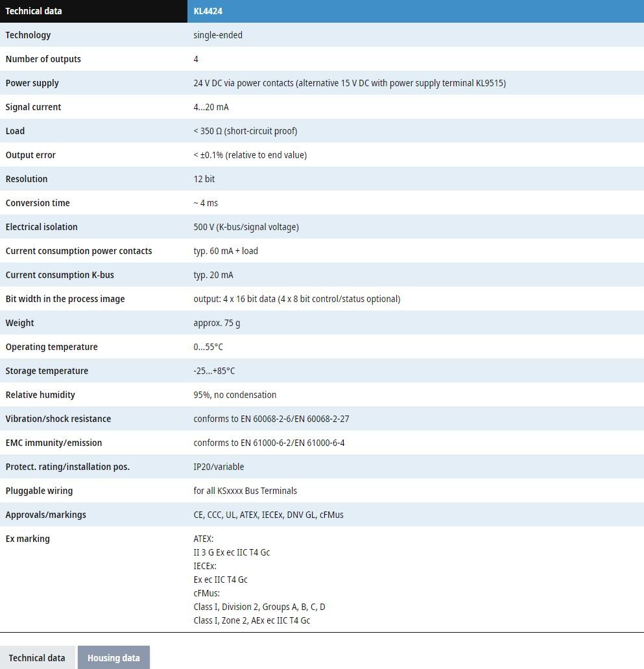Click 'Class I, Zone 2, AEx ec IIC T4 Gc'
This screenshot has width=644, height=669.
pos(252,620)
